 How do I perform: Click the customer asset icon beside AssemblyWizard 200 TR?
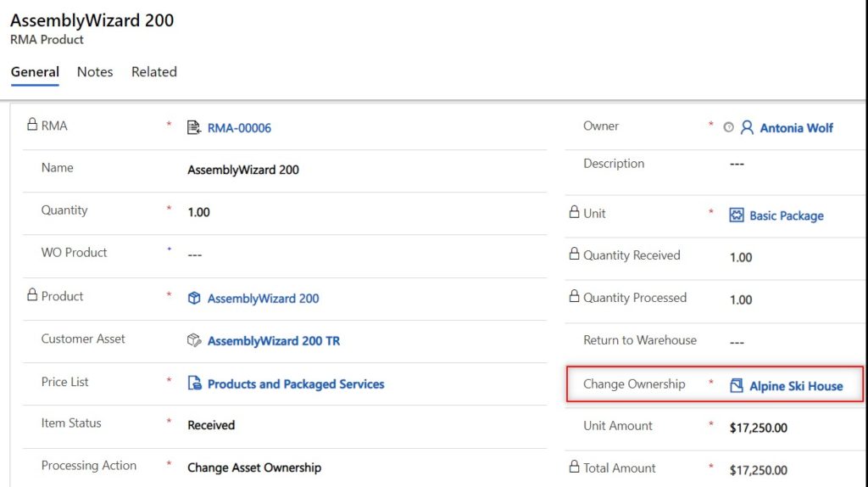[194, 340]
